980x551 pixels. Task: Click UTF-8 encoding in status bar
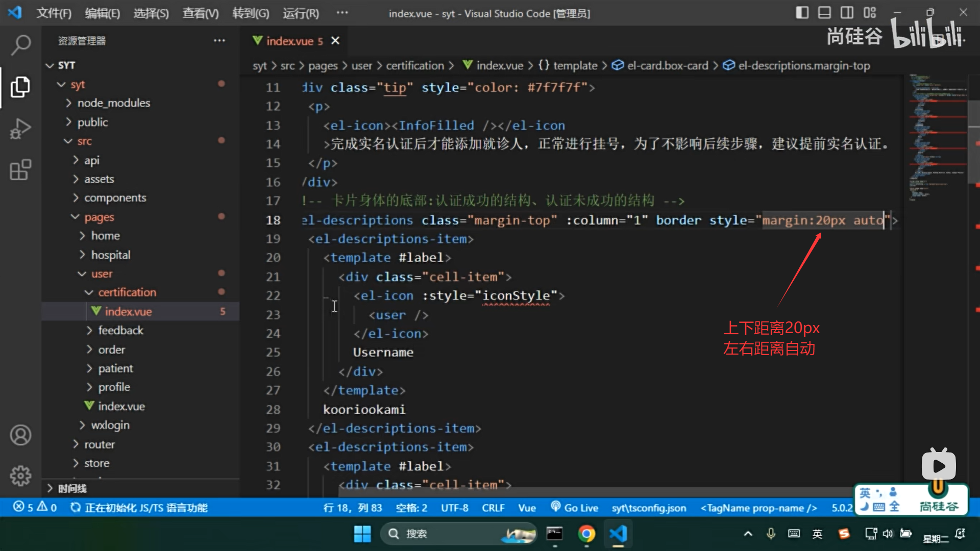pyautogui.click(x=454, y=508)
